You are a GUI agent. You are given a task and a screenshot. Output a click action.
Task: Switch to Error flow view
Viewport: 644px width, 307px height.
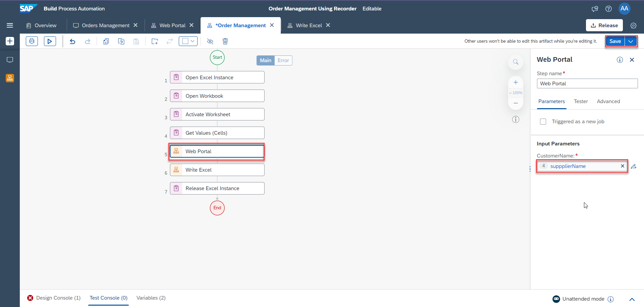(x=283, y=60)
